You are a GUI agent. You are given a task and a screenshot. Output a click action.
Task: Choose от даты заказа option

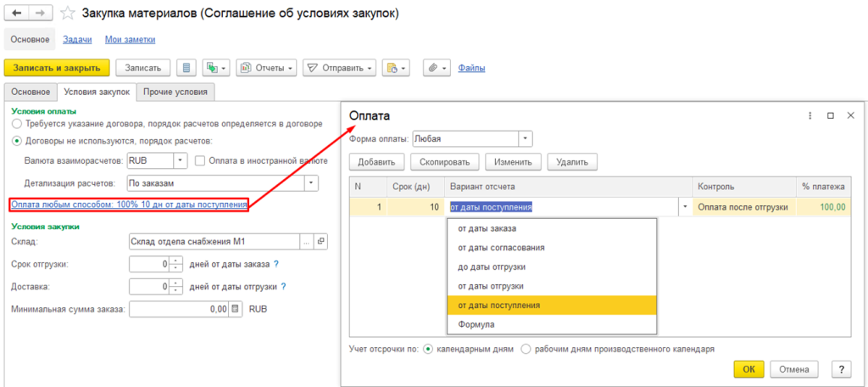pos(551,228)
